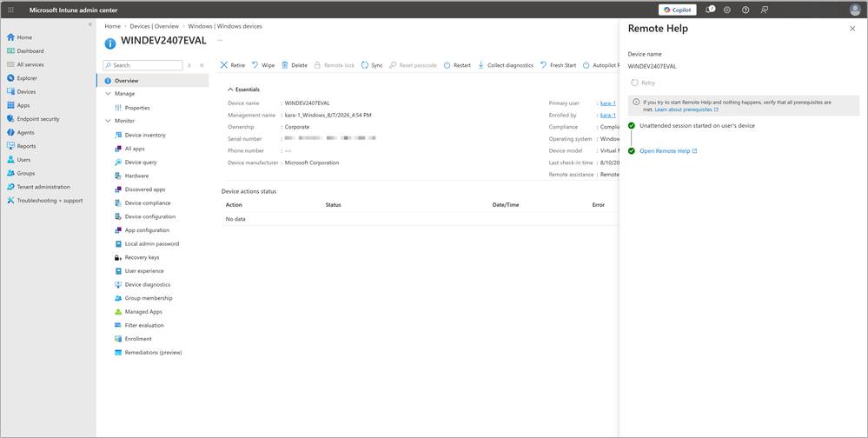This screenshot has height=438, width=868.
Task: Click Retire in the device toolbar
Action: coord(233,65)
